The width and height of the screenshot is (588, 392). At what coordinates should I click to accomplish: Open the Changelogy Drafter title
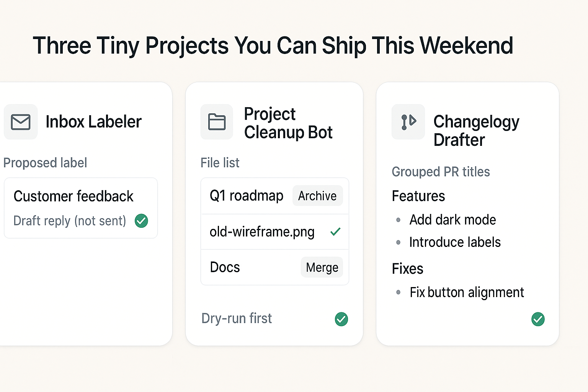pos(476,131)
